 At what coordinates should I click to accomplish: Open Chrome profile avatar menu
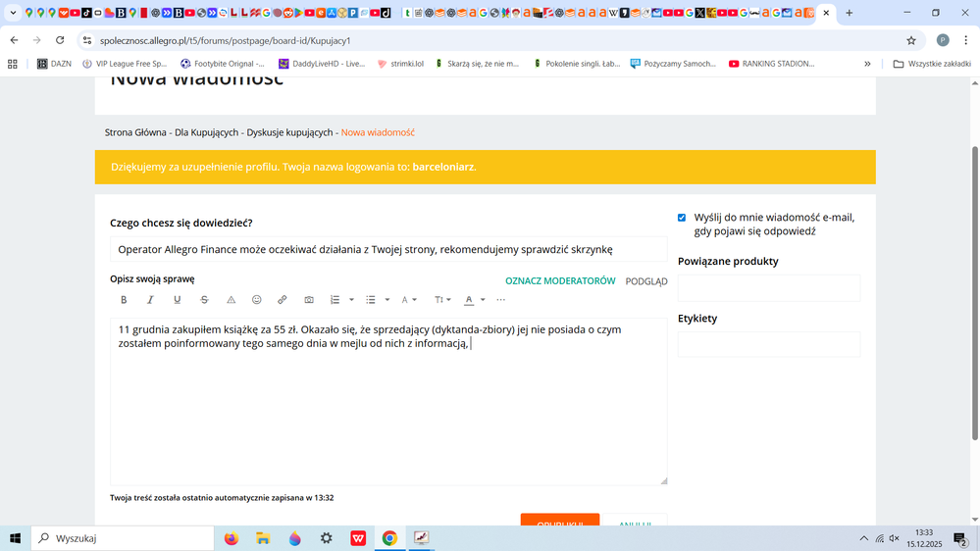pyautogui.click(x=943, y=40)
